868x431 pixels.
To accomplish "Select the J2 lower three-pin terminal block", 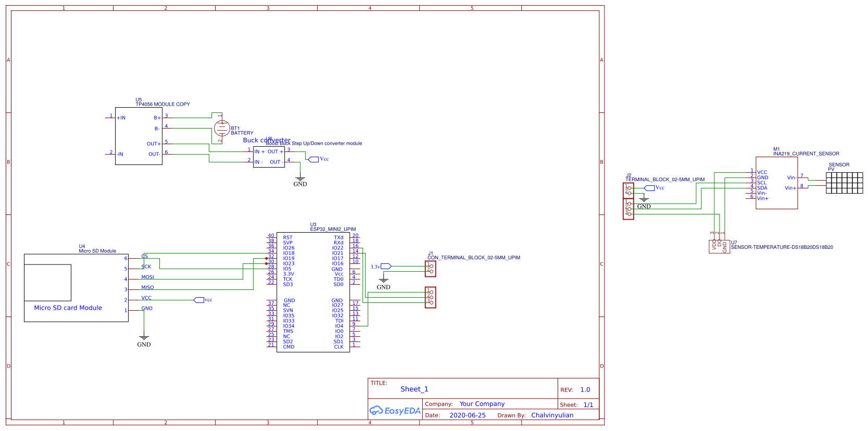I will pyautogui.click(x=628, y=209).
